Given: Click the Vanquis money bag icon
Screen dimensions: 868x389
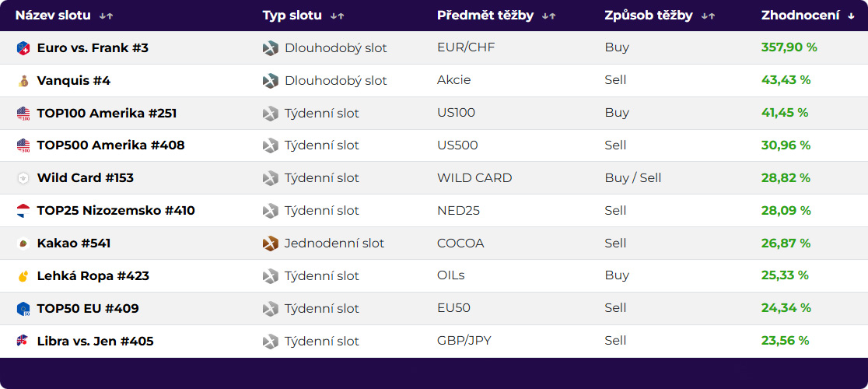Looking at the screenshot, I should (23, 81).
